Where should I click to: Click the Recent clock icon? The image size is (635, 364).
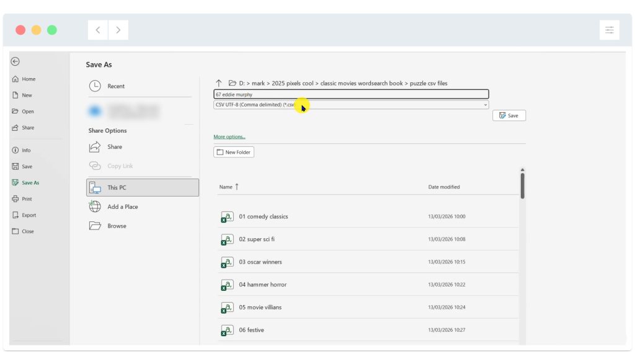[95, 86]
